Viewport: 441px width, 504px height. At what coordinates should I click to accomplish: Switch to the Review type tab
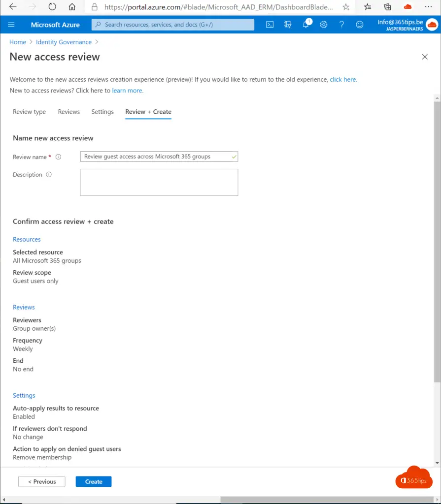point(29,112)
